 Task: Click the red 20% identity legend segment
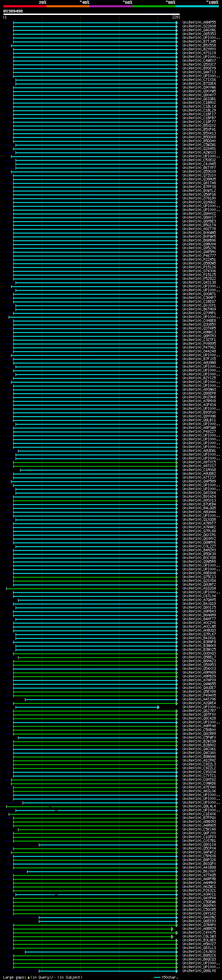coord(25,6)
